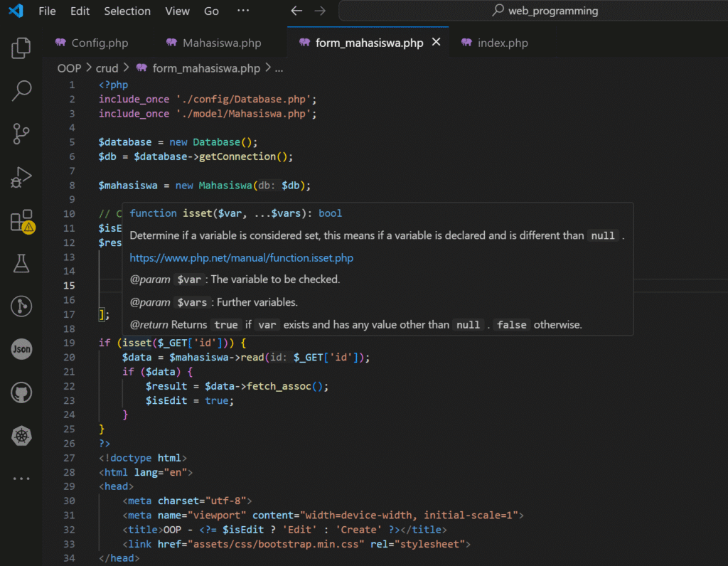Open the Explorer view in activity bar

tap(21, 48)
